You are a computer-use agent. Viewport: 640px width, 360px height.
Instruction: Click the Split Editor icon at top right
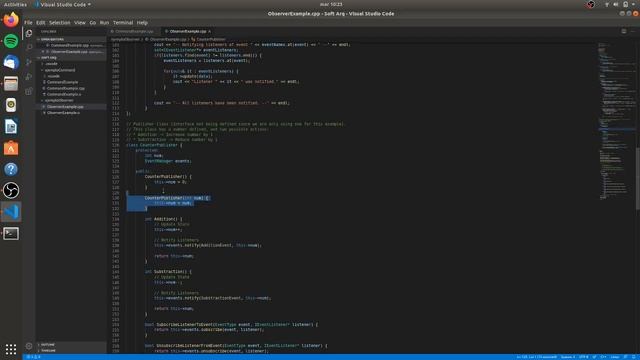[624, 31]
